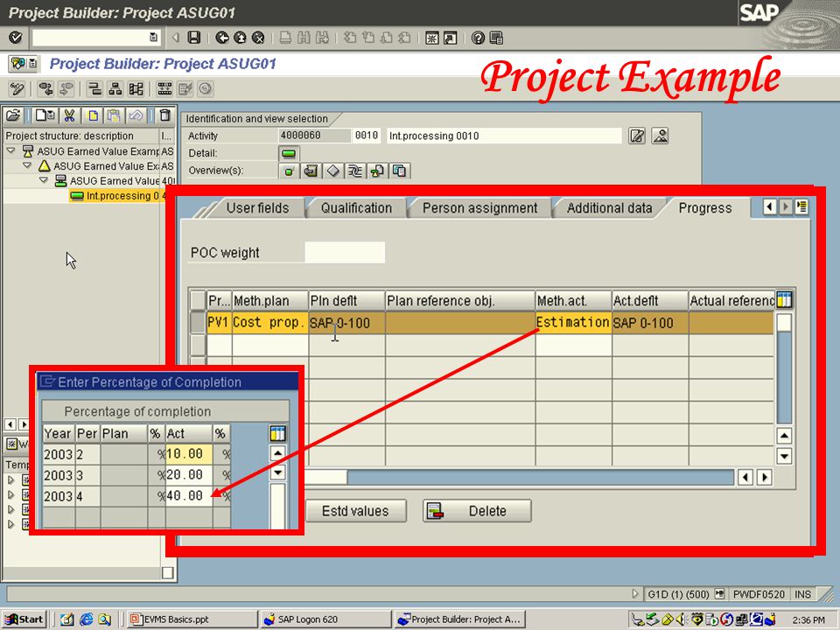Click the Cost prop. plan method cell

[x=270, y=323]
